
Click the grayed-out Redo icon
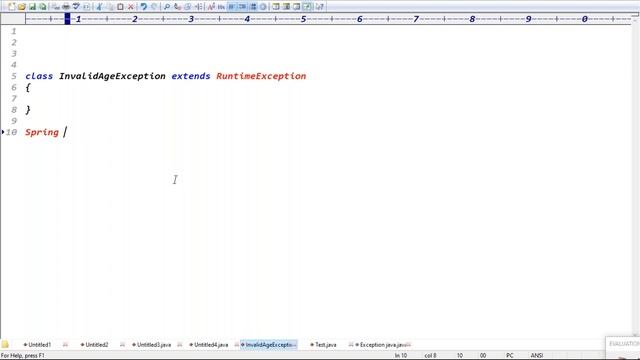tap(154, 7)
